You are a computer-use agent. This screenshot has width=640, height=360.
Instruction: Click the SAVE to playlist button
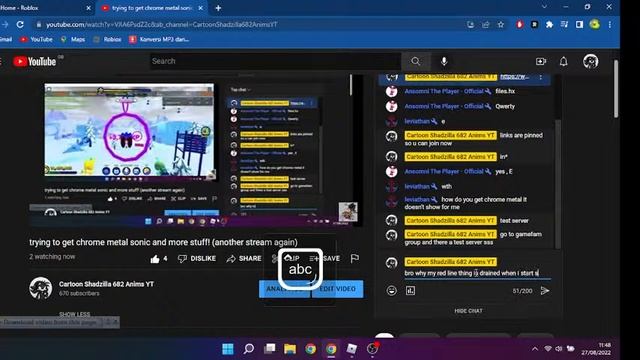[325, 259]
